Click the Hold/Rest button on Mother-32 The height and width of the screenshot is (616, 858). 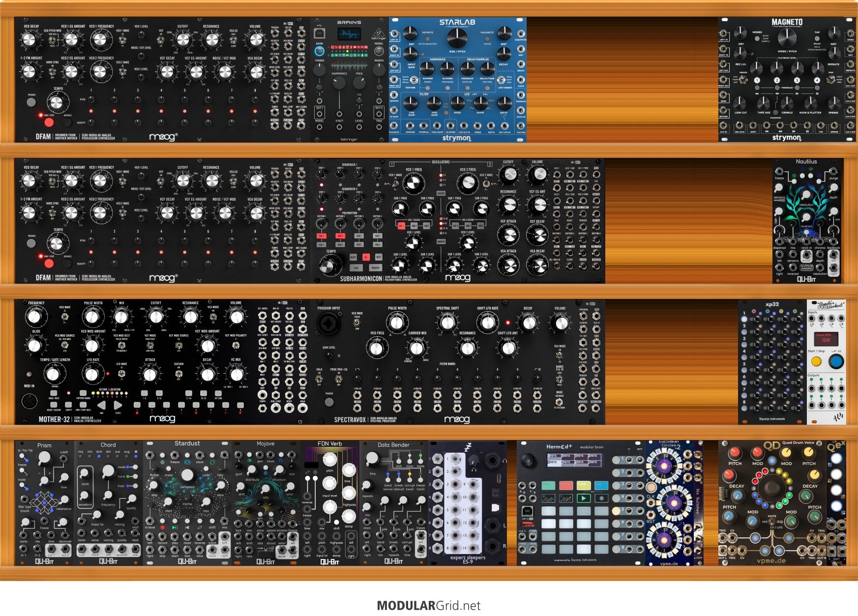53,393
